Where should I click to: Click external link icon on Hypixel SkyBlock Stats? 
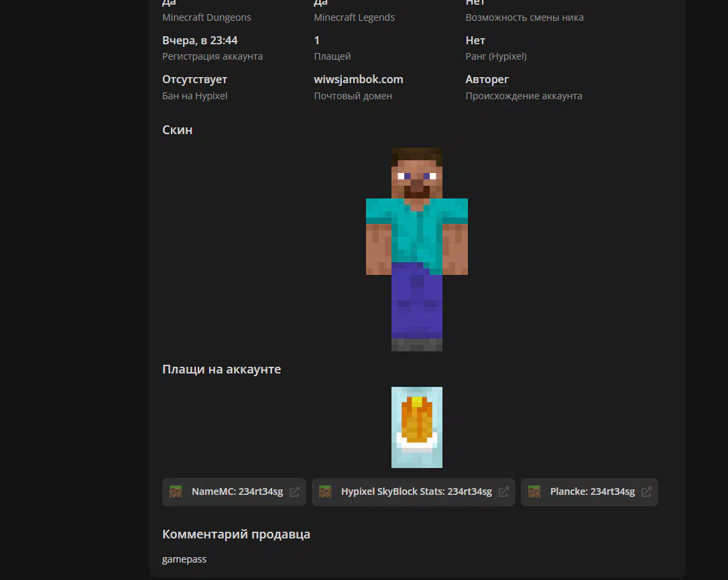point(503,491)
